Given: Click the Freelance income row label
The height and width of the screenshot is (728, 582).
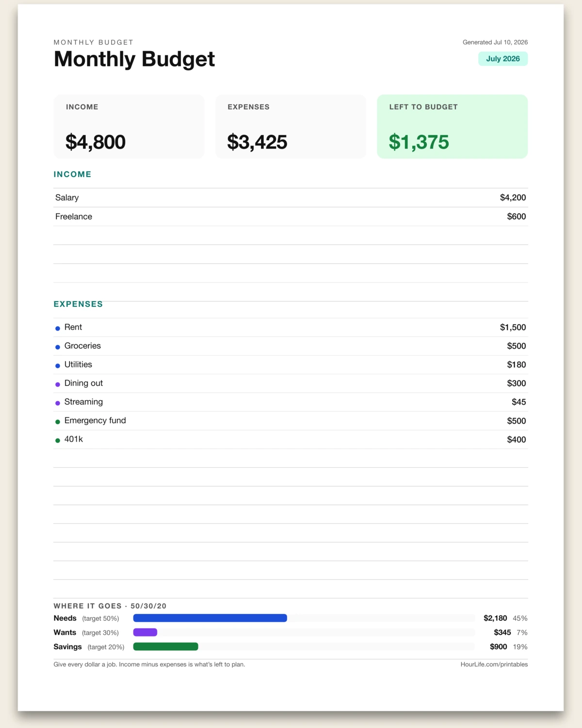Looking at the screenshot, I should tap(74, 216).
